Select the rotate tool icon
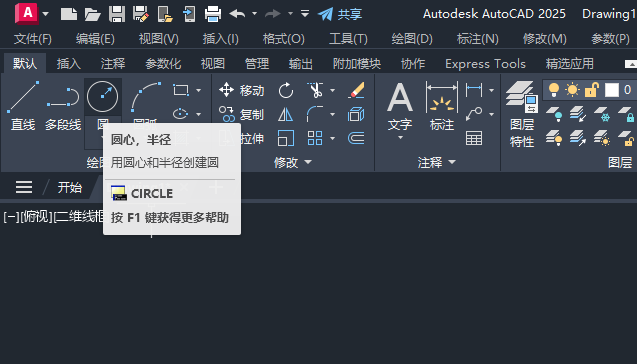The height and width of the screenshot is (364, 637). click(286, 90)
